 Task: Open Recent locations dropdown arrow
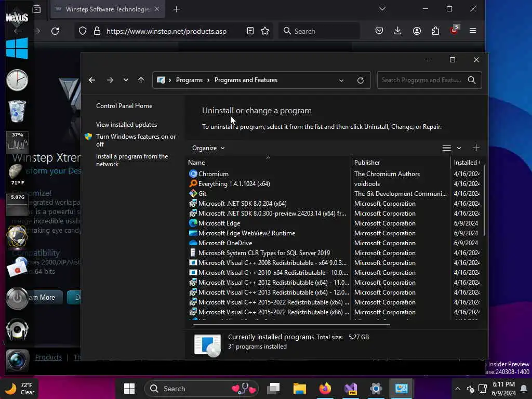(126, 80)
